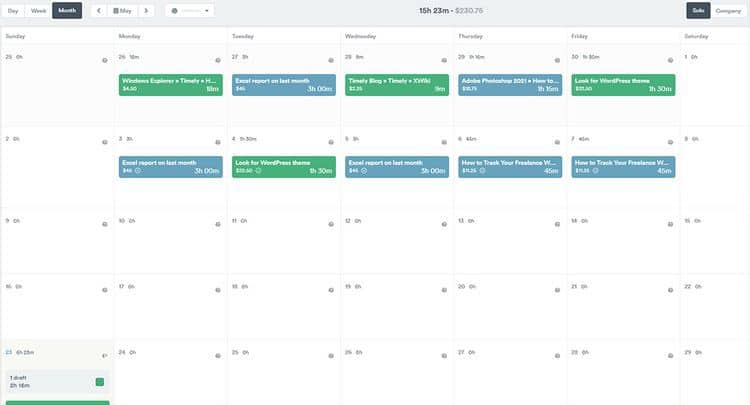
Task: Click the green square on the draft card
Action: click(100, 382)
